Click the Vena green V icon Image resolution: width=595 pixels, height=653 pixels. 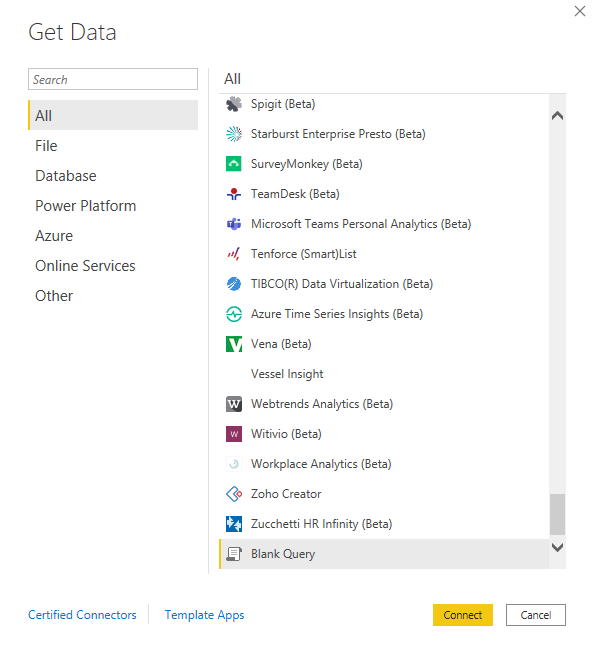234,344
